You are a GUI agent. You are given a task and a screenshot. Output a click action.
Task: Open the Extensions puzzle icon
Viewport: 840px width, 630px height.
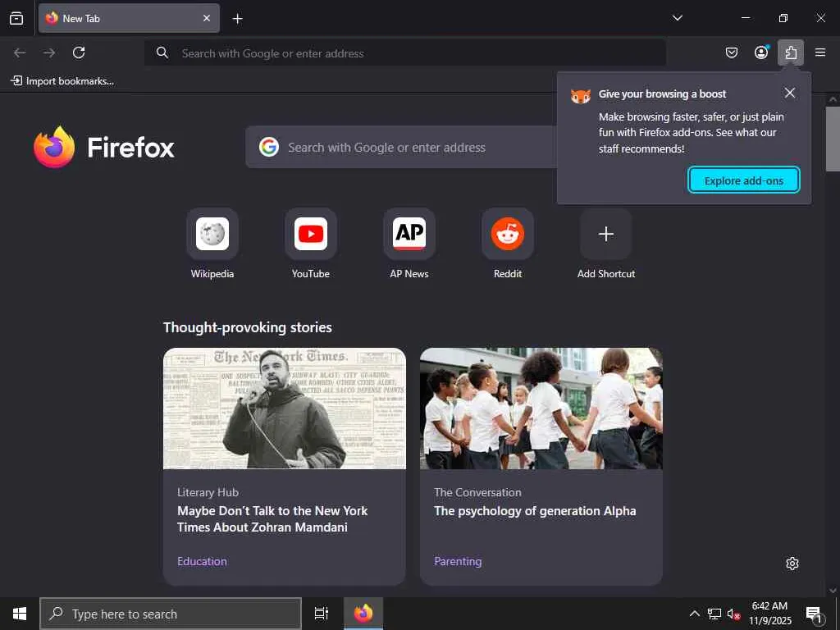click(791, 52)
